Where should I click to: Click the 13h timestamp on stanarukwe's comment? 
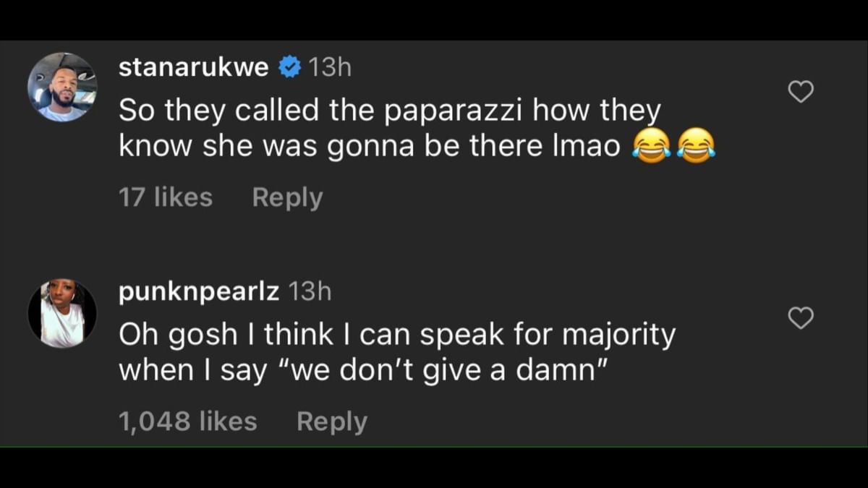328,66
